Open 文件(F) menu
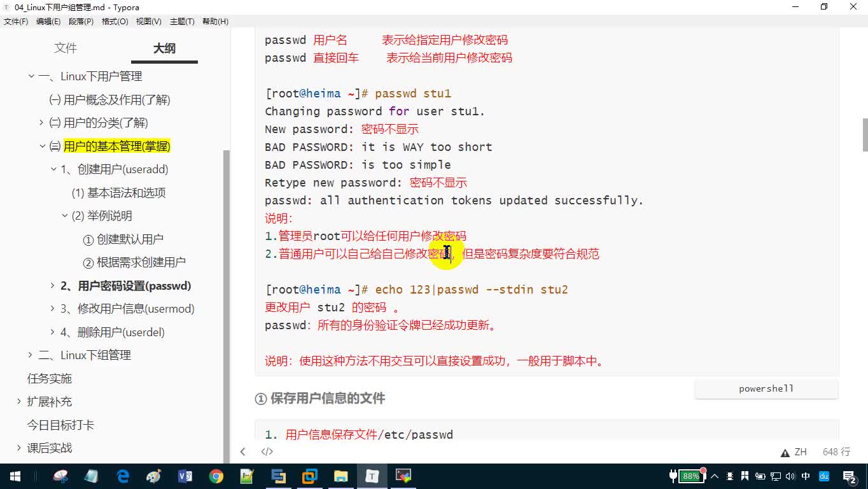Screen dimensions: 868x489 [16, 22]
